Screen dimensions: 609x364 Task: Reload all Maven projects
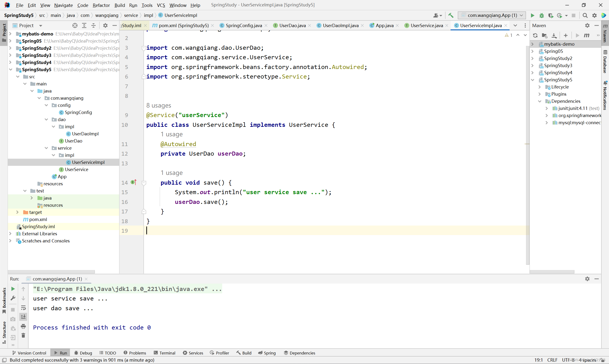pyautogui.click(x=535, y=35)
